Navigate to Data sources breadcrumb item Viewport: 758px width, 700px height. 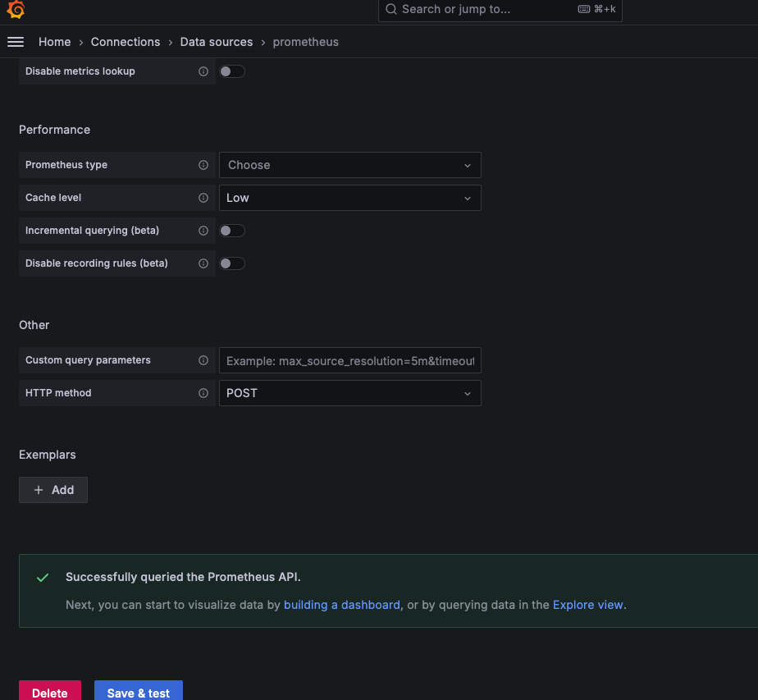point(216,42)
